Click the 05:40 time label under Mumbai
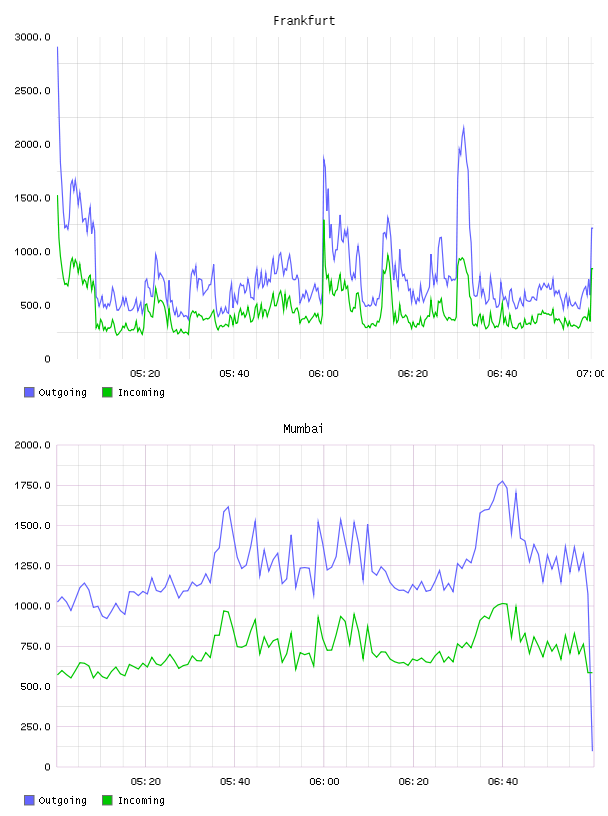This screenshot has width=608, height=816. point(235,782)
